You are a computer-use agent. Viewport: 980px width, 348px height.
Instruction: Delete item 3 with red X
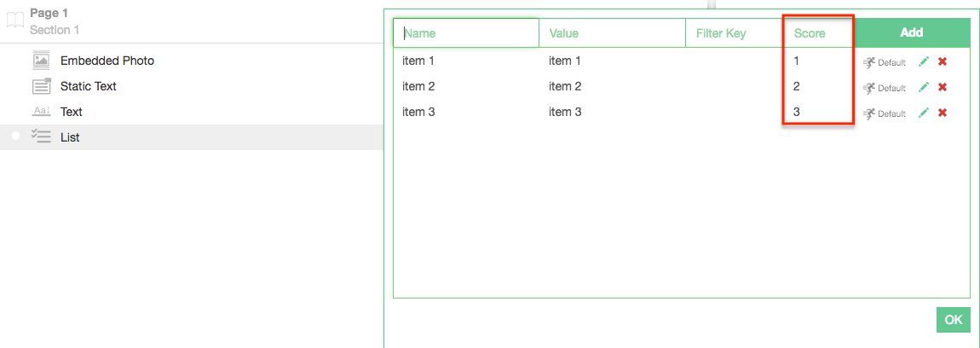coord(943,113)
